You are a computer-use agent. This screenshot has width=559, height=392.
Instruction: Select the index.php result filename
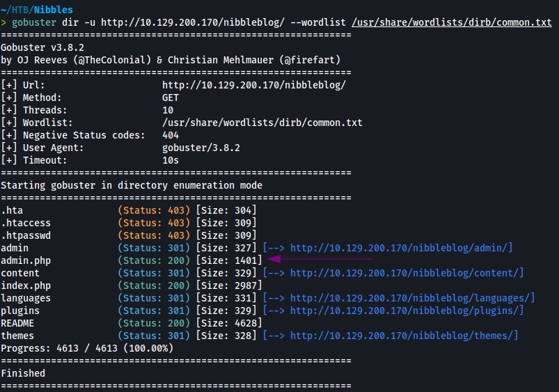pos(26,285)
